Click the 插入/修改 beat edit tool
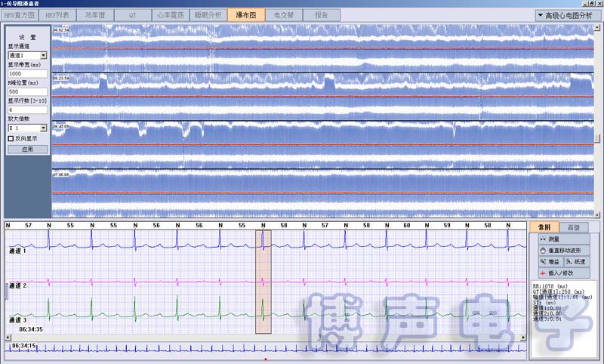 [564, 273]
